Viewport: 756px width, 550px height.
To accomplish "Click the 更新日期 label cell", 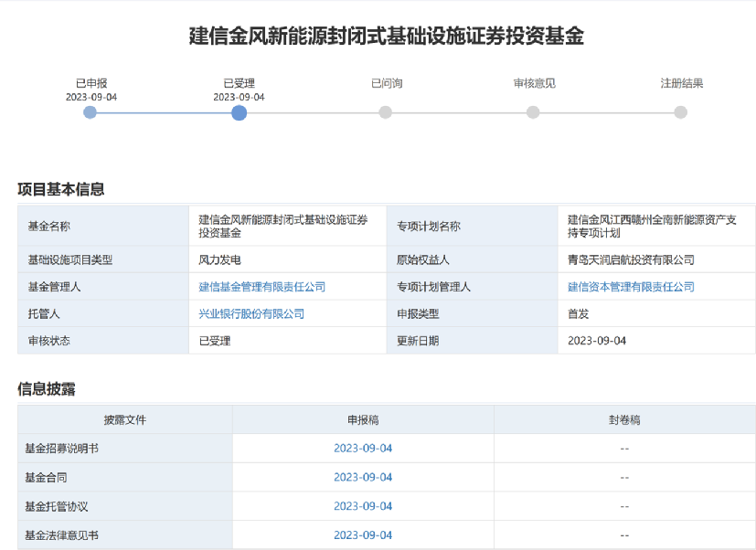I will 472,341.
